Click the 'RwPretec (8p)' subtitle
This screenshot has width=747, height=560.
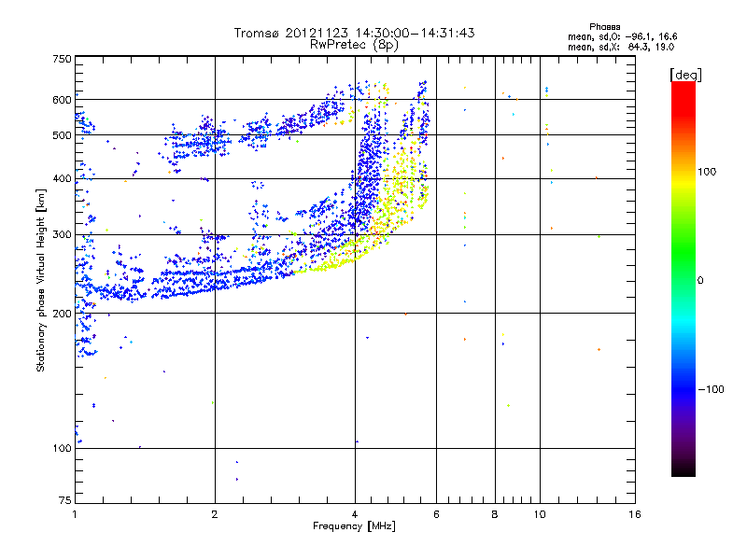click(354, 45)
